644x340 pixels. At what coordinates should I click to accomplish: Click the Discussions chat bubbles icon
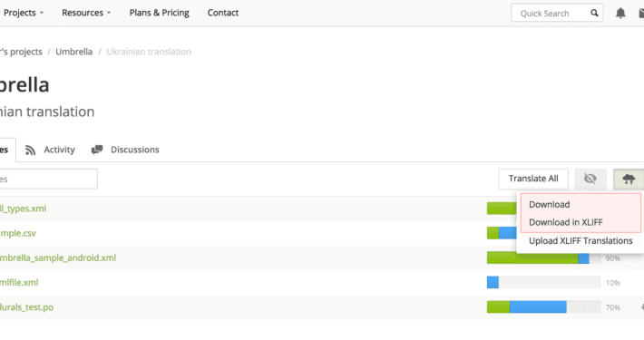click(x=97, y=150)
